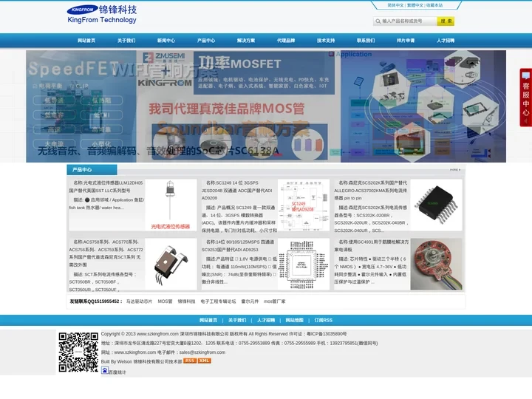
Task: Open the SC9253 pinout diagram thumbnail
Action: tap(304, 264)
